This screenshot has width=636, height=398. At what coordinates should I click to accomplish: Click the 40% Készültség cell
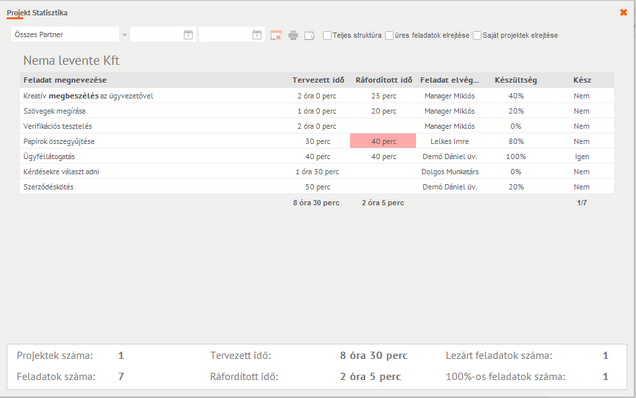pyautogui.click(x=516, y=96)
